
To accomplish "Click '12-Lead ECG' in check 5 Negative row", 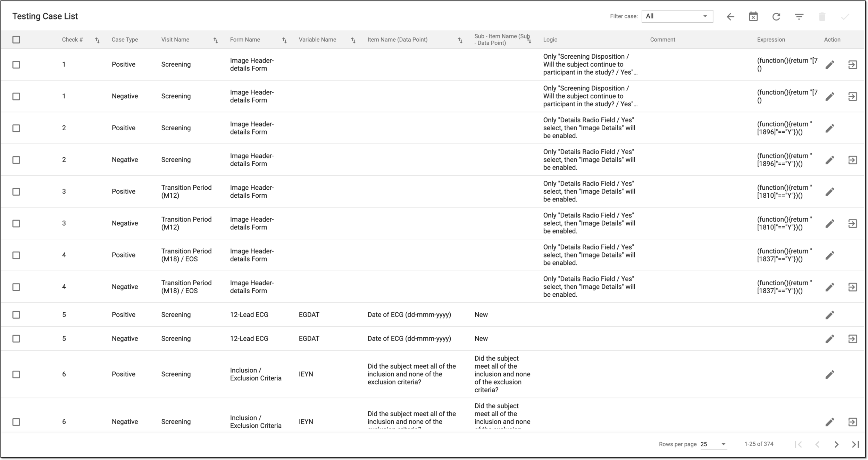I will (249, 338).
